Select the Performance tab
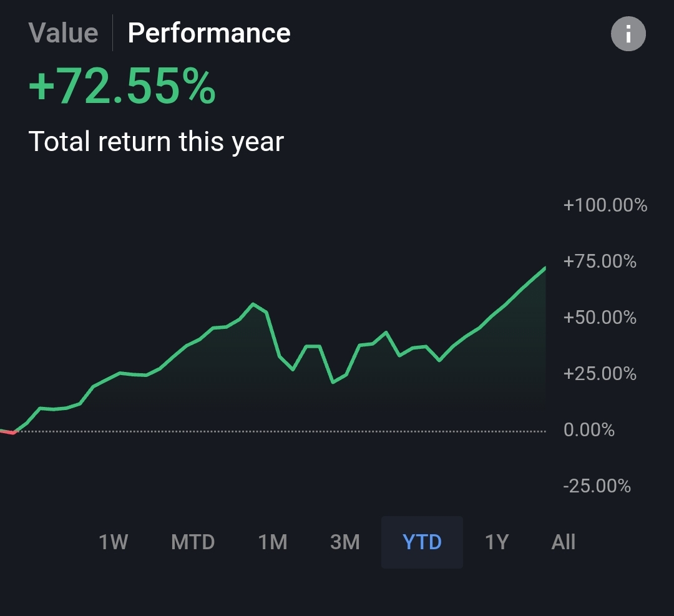Viewport: 674px width, 616px height. pos(209,33)
